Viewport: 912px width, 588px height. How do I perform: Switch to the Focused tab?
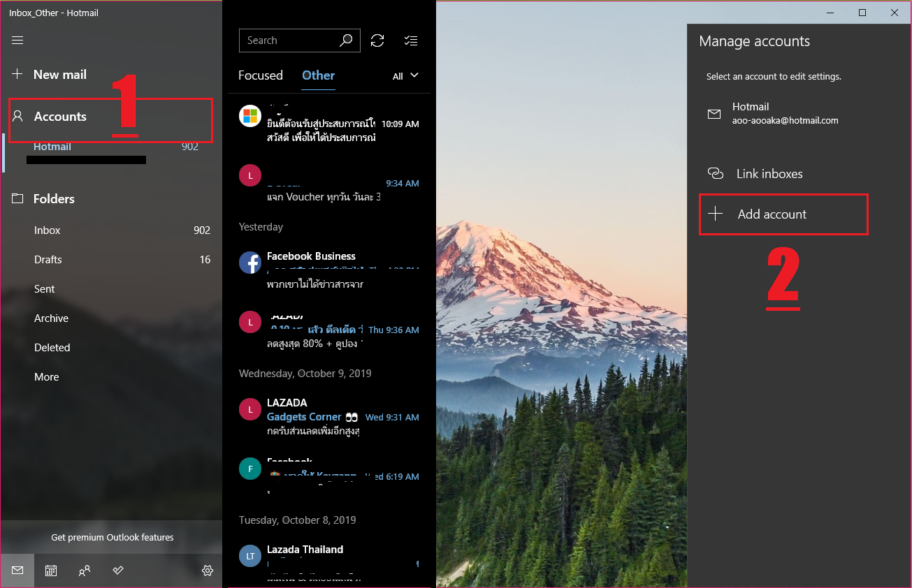click(261, 75)
